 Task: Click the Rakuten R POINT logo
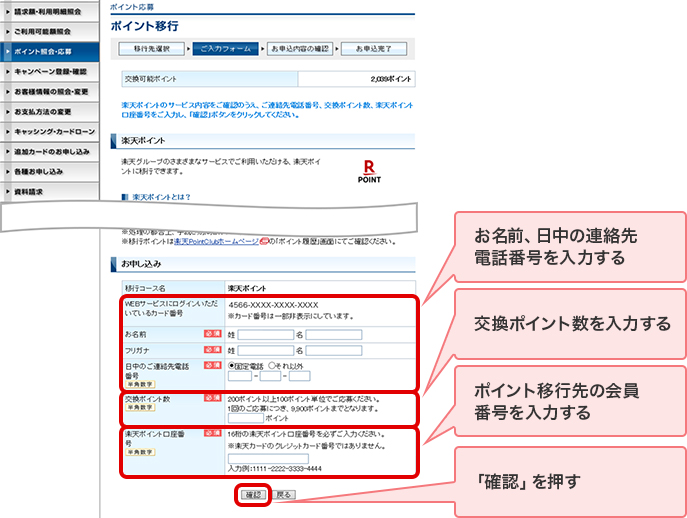tap(368, 170)
